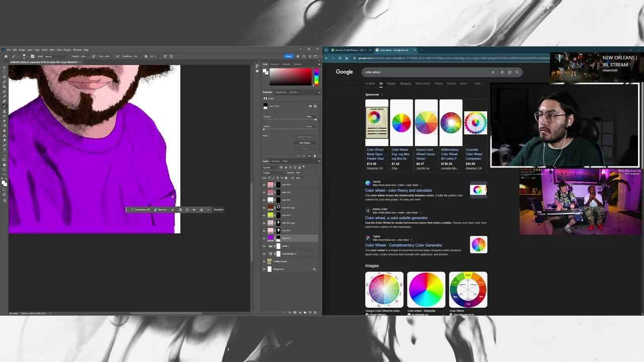Select the Hand tool
This screenshot has height=362, width=644.
pyautogui.click(x=5, y=164)
